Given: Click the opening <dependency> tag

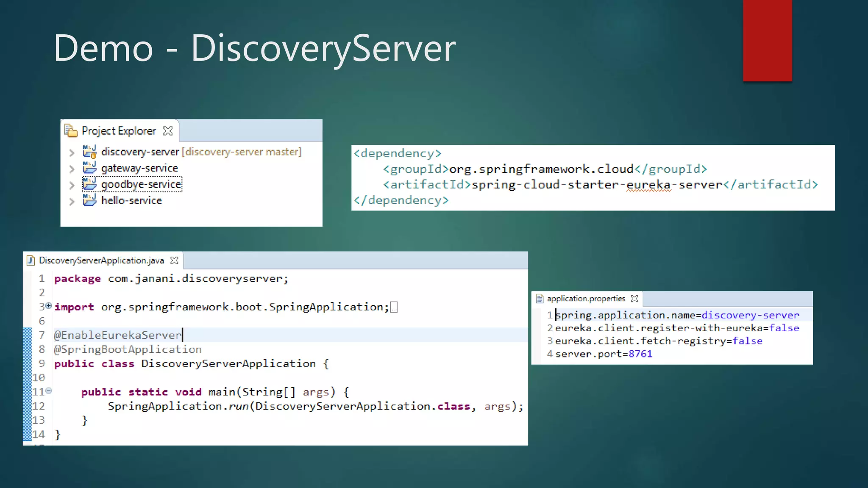Looking at the screenshot, I should click(x=398, y=153).
